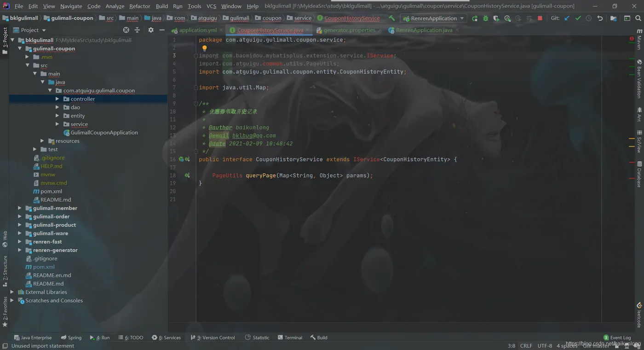Toggle the 2: Favorites side tool window
Screen dimensions: 644x350
[5, 312]
